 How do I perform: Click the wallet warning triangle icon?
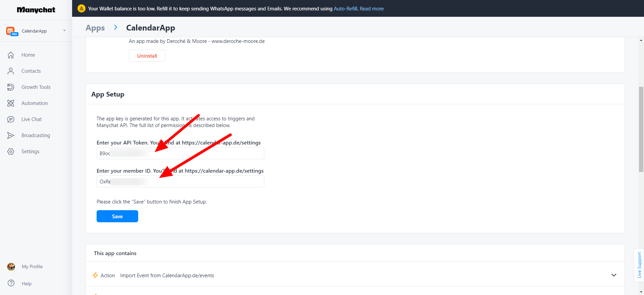81,8
